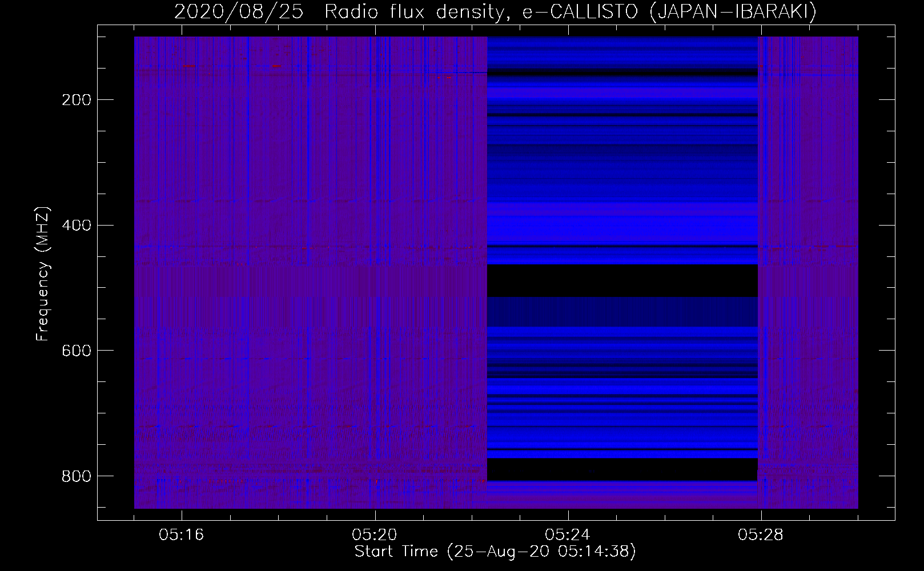The image size is (924, 571).
Task: Click the 05:20 time tick label
Action: (375, 535)
